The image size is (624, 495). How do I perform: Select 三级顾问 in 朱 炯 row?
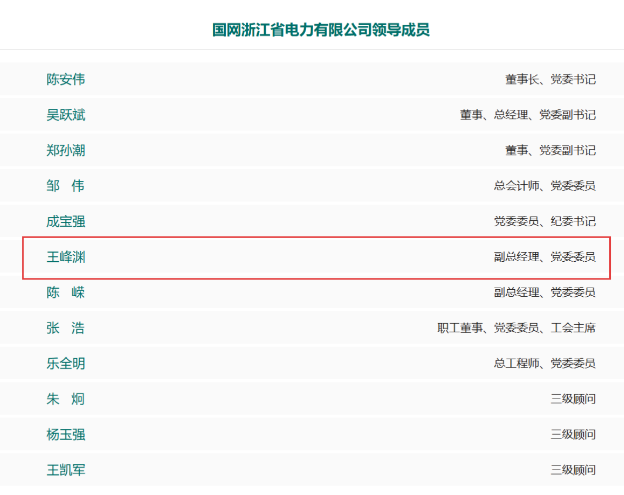pos(573,399)
